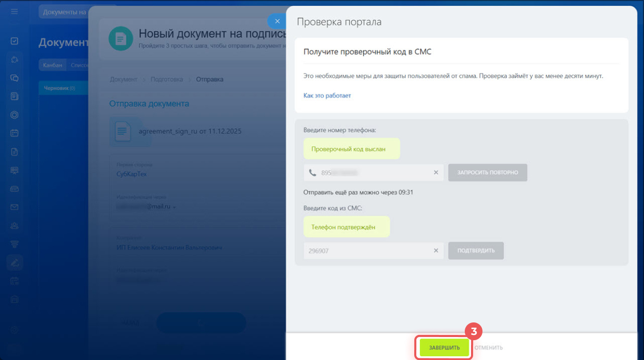This screenshot has width=644, height=360.
Task: Click the agreement_sign_ru document icon
Action: (123, 131)
